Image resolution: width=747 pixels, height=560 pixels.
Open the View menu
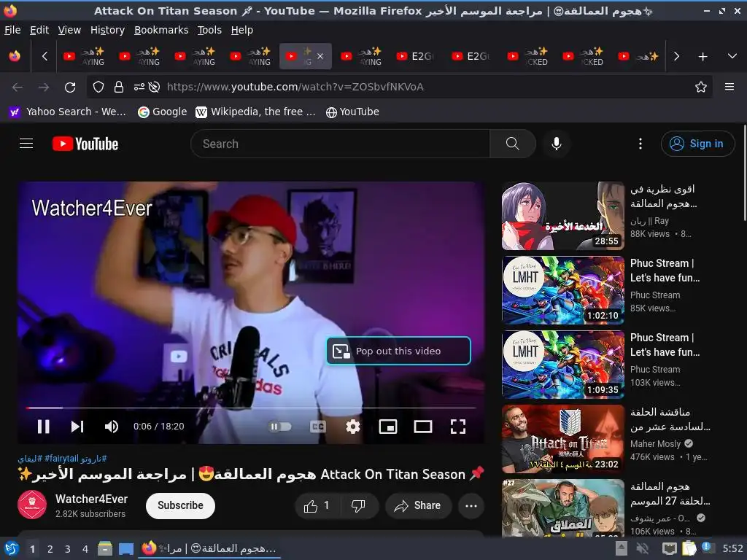coord(69,30)
